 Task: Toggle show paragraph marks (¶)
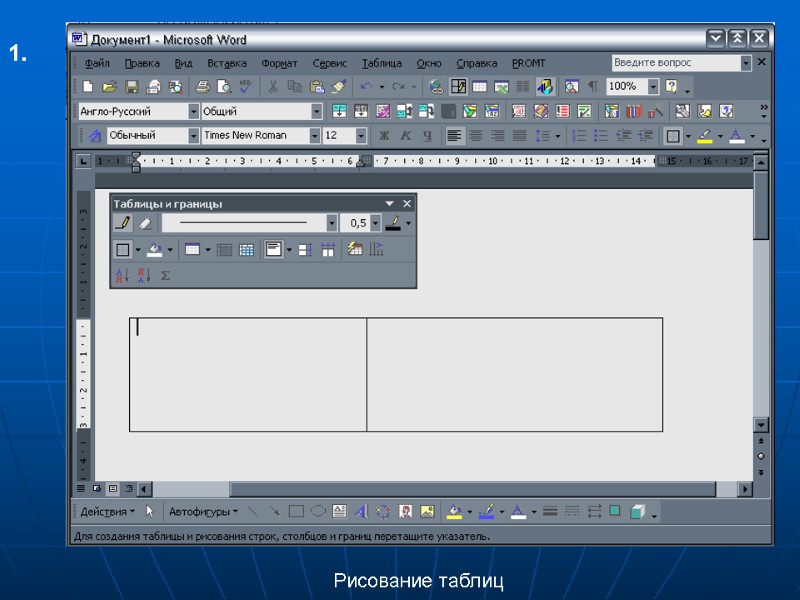pos(593,87)
